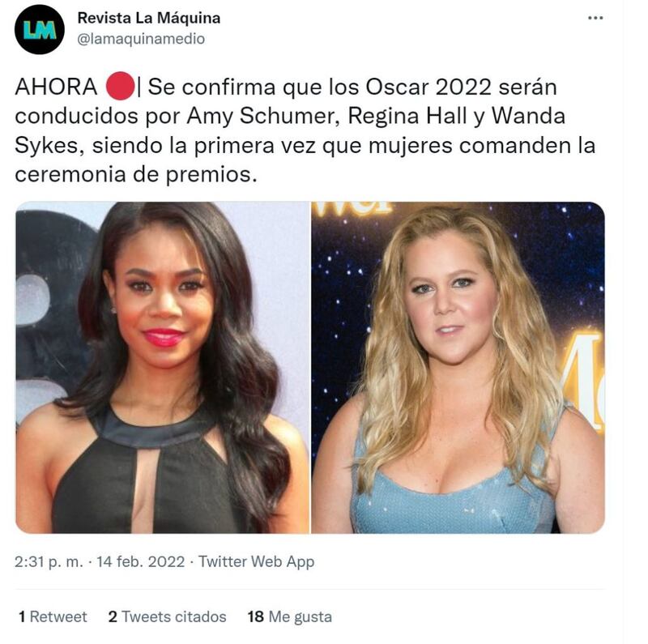648x644 pixels.
Task: Click the 2:31 p. m. timestamp
Action: tap(49, 561)
